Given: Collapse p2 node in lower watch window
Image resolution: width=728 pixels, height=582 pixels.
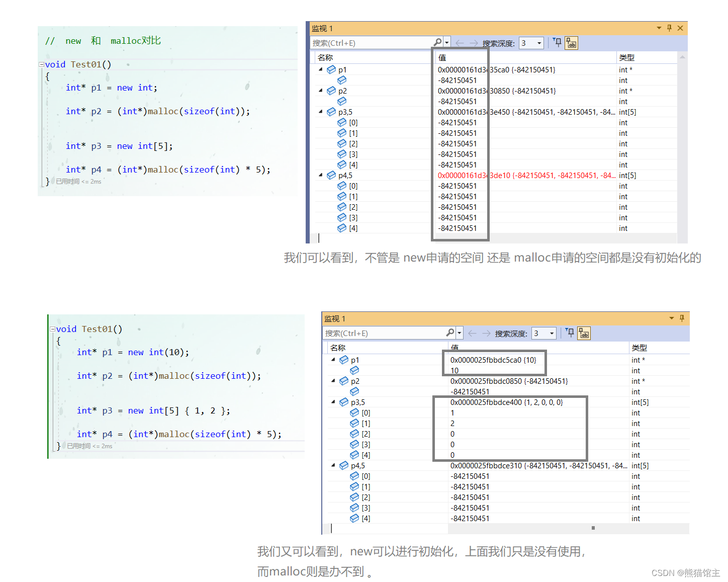Looking at the screenshot, I should tap(333, 381).
